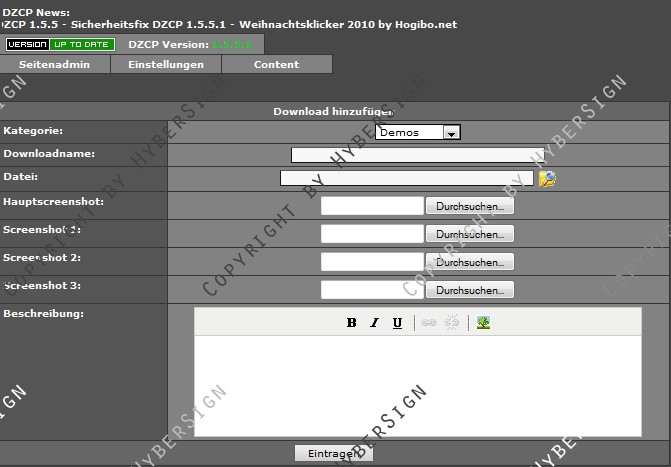Click the insert image icon
Viewport: 671px width, 467px height.
click(x=483, y=322)
